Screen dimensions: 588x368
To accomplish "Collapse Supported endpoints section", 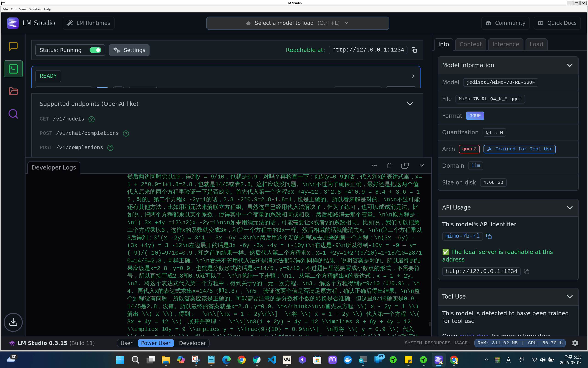I will pyautogui.click(x=410, y=104).
